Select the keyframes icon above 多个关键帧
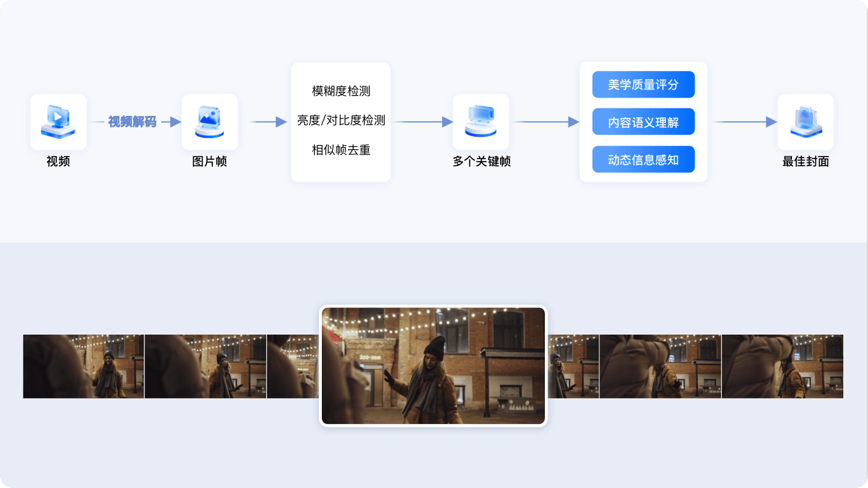 481,122
